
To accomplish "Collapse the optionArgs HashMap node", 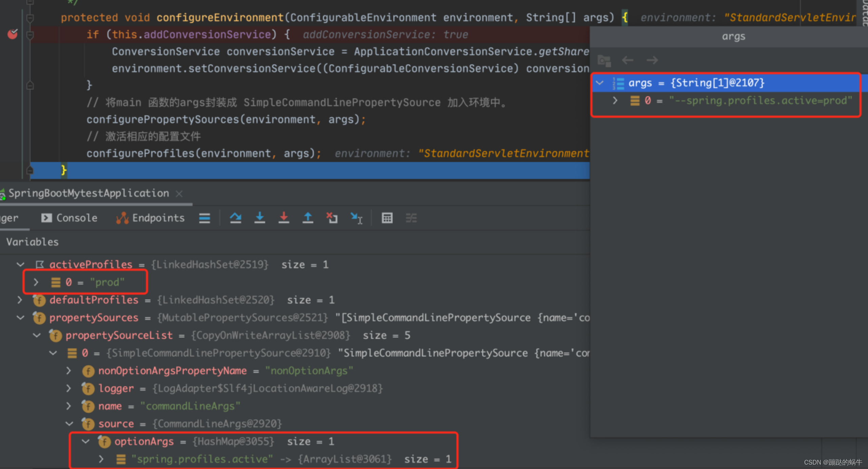I will (85, 441).
